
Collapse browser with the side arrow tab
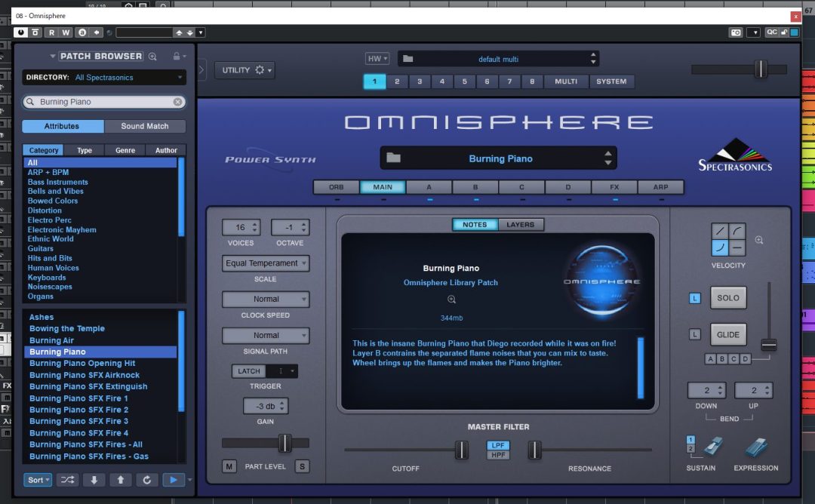tap(201, 69)
